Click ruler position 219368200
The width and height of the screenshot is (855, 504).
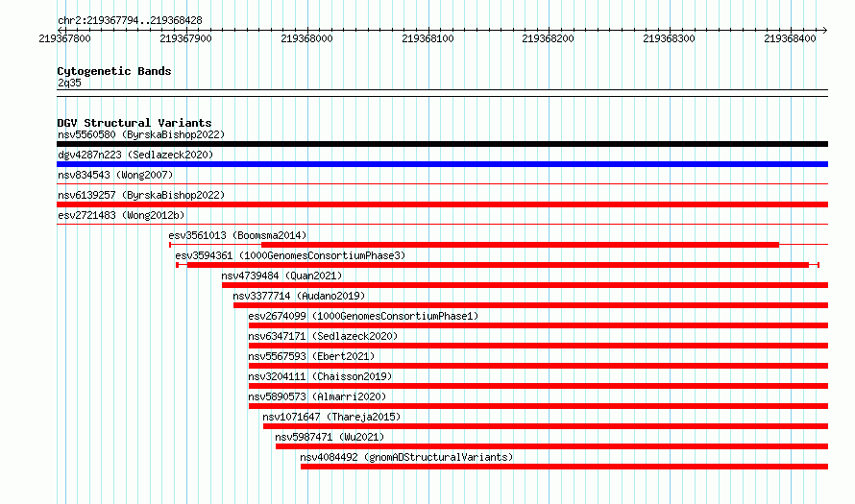[548, 38]
